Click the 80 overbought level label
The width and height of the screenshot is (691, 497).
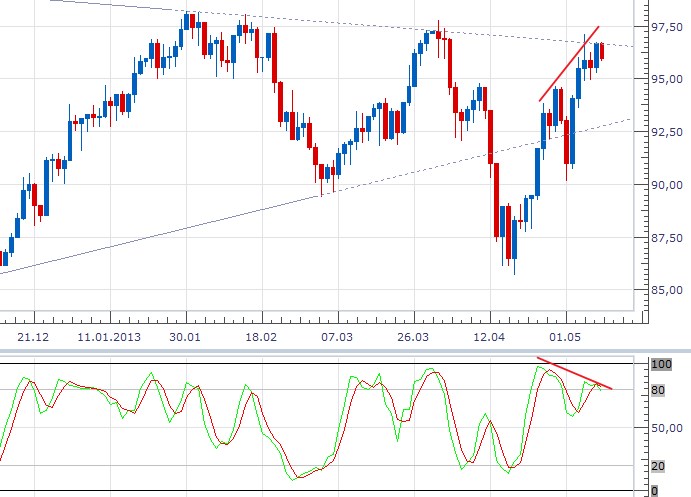coord(657,389)
